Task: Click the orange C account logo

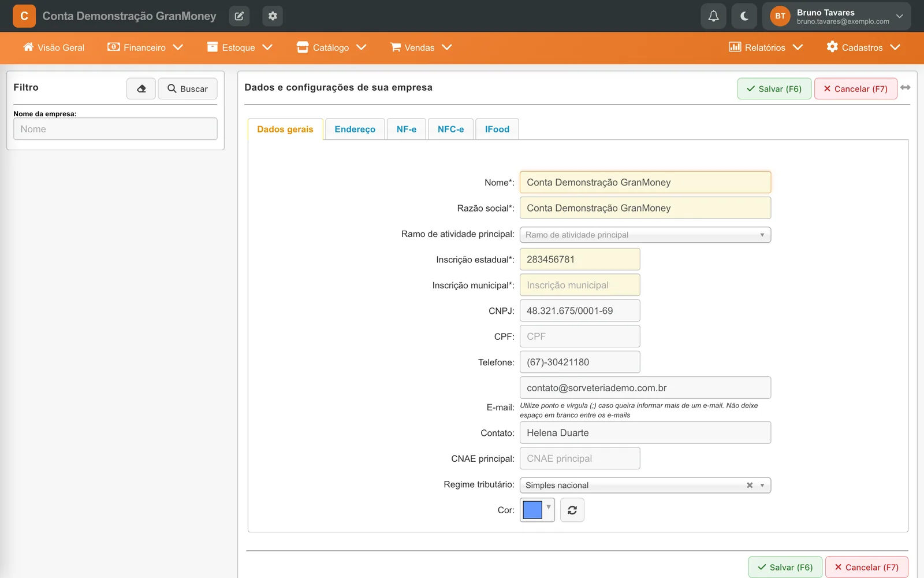Action: tap(24, 16)
